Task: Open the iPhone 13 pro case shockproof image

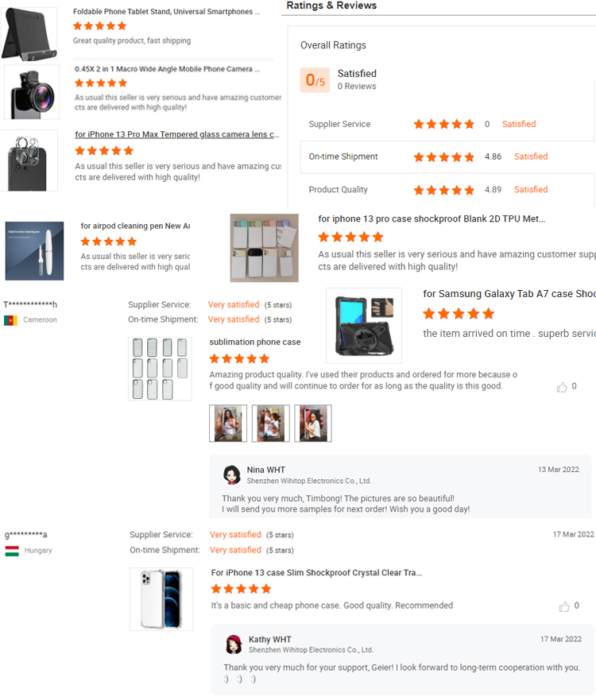Action: 265,248
